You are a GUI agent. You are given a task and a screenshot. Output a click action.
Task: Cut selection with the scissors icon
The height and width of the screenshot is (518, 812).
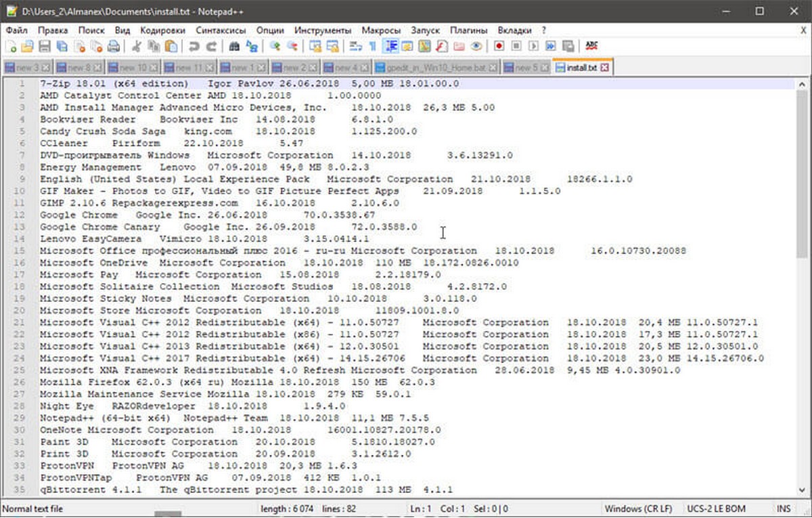click(137, 46)
